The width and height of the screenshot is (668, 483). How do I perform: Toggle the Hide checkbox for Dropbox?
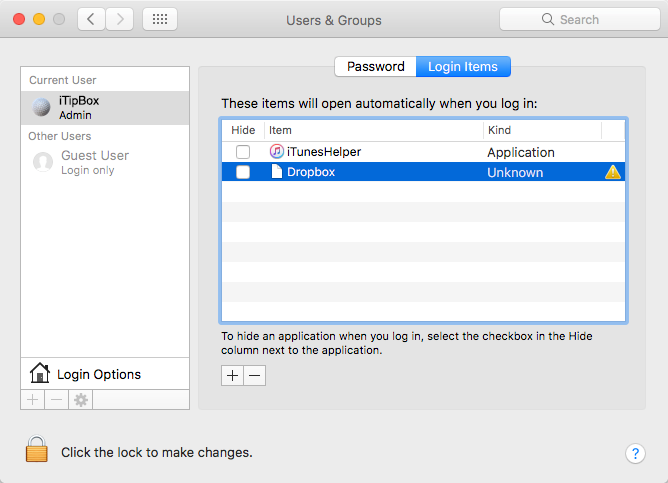[x=243, y=172]
